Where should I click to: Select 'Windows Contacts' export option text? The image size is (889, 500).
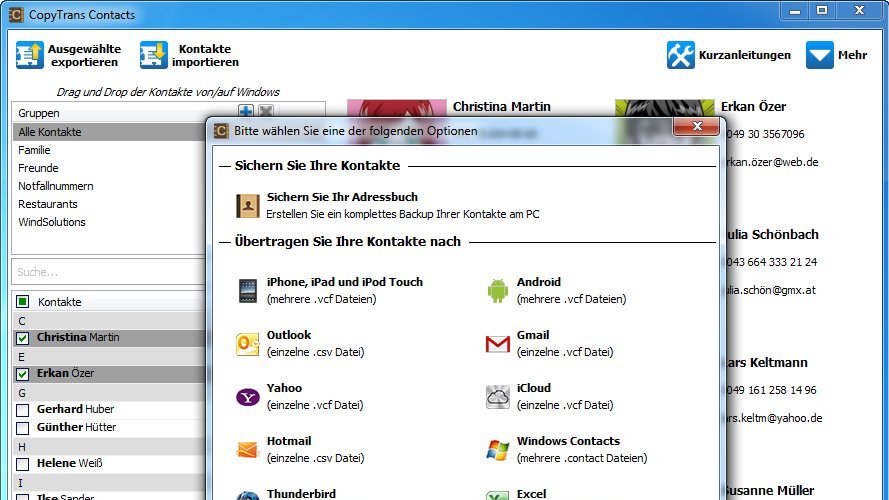[568, 441]
